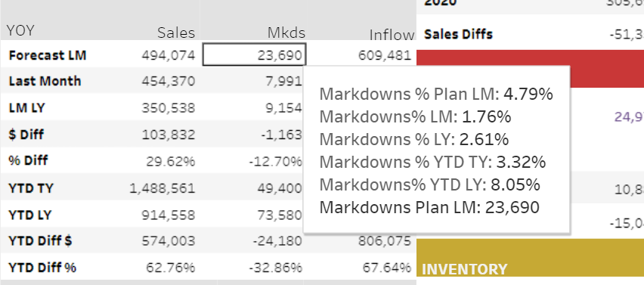Screen dimensions: 644x285
Task: Select Last Month Sales value 454,370
Action: pos(169,81)
